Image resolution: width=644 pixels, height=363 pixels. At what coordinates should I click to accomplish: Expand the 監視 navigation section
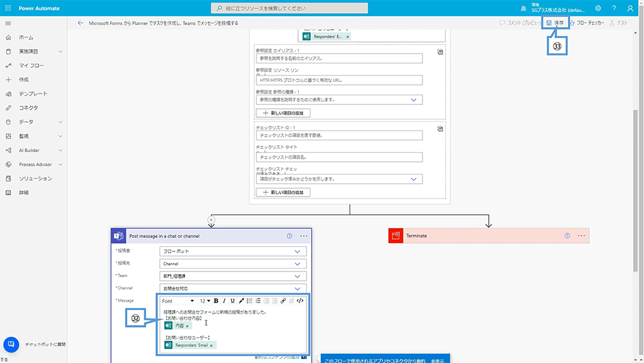61,136
